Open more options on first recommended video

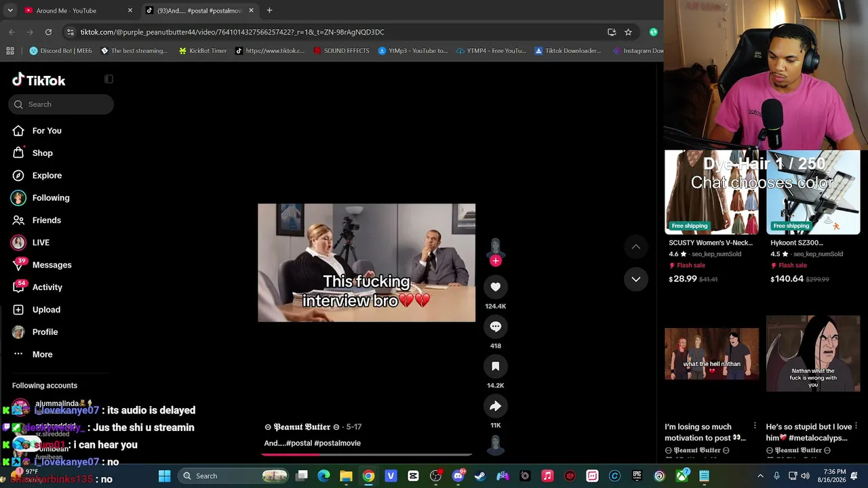click(755, 426)
